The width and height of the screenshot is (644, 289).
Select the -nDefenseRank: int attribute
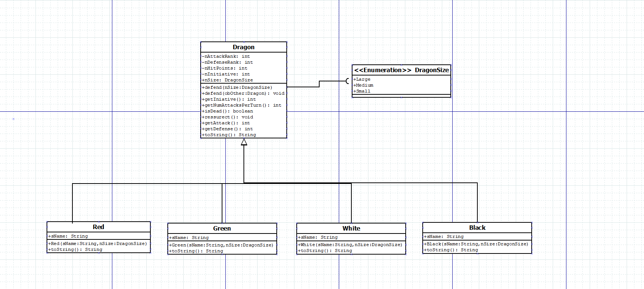tap(227, 62)
